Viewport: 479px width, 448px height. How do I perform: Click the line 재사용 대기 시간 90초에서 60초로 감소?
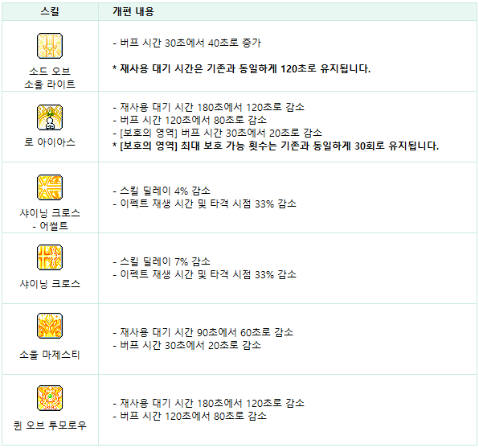pyautogui.click(x=203, y=332)
